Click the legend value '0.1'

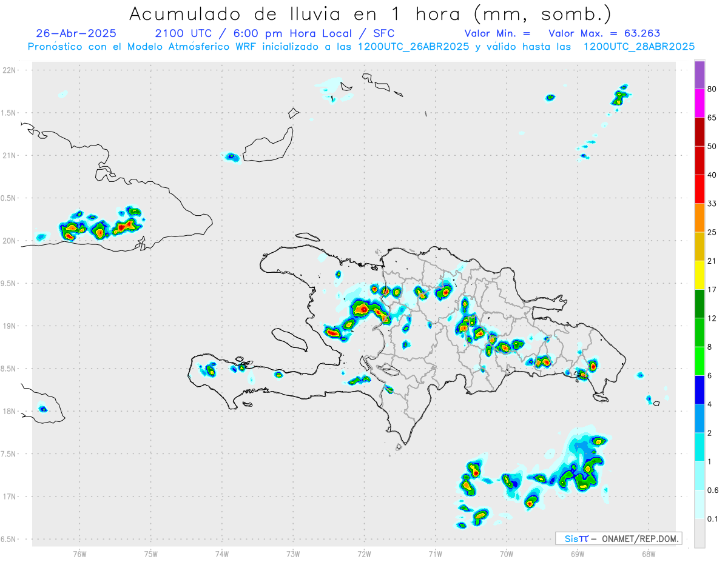(x=713, y=520)
